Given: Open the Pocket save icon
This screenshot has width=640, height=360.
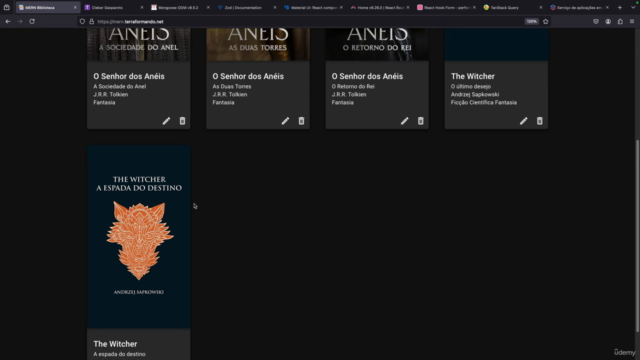Looking at the screenshot, I should coord(596,22).
